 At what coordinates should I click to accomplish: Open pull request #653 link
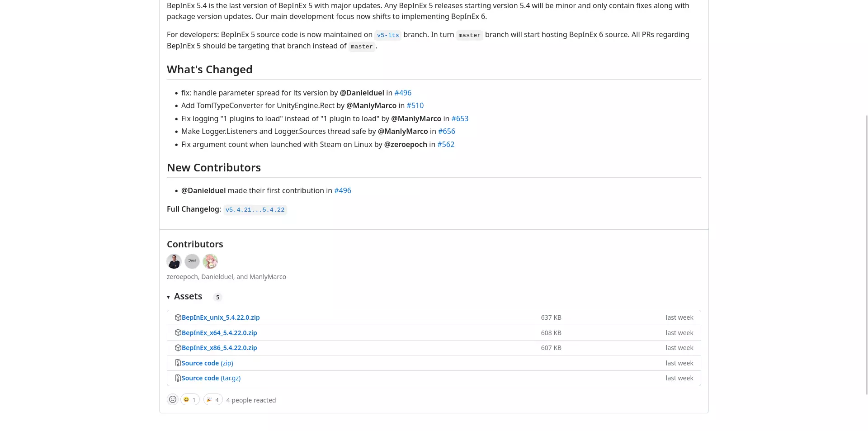pos(460,118)
